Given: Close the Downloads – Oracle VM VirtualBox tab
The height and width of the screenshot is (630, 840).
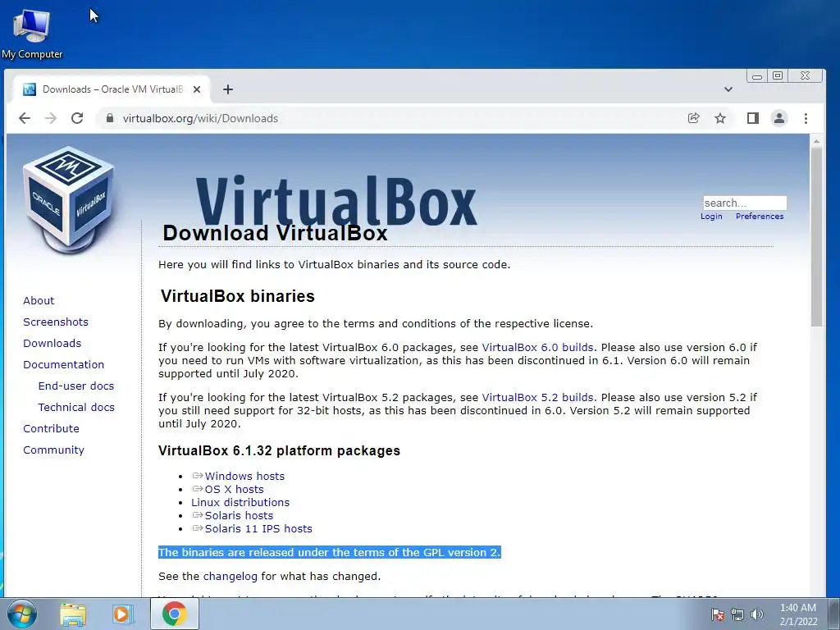Looking at the screenshot, I should coord(197,89).
